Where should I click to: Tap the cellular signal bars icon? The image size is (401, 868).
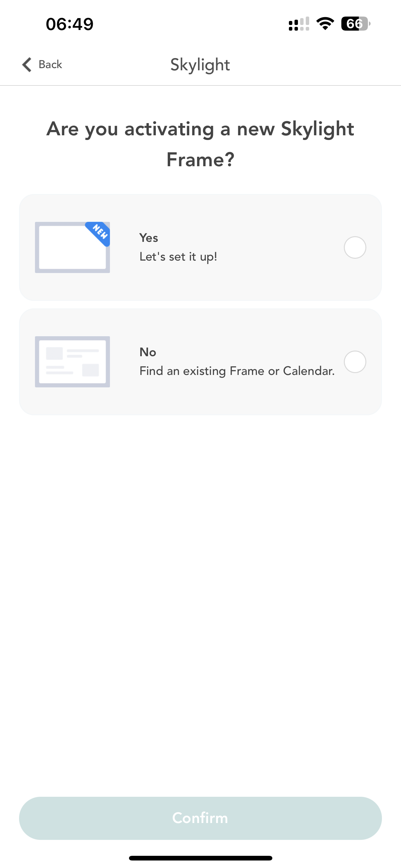(299, 24)
